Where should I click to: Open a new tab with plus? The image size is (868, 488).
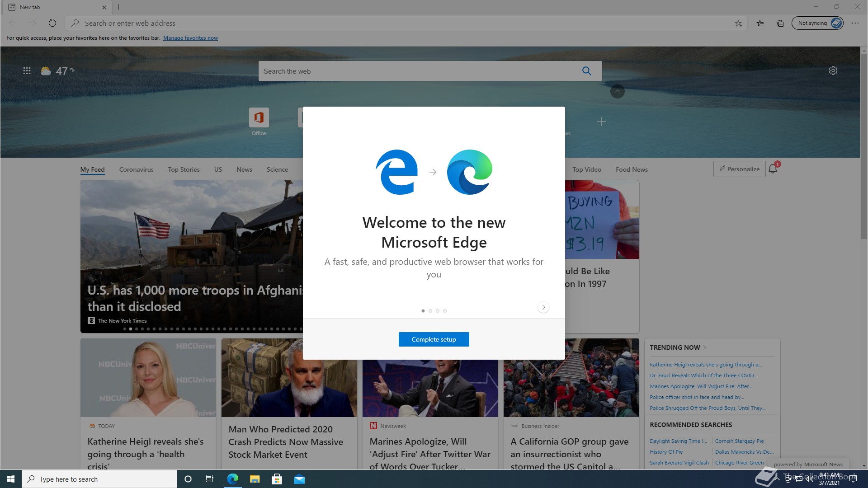click(119, 7)
